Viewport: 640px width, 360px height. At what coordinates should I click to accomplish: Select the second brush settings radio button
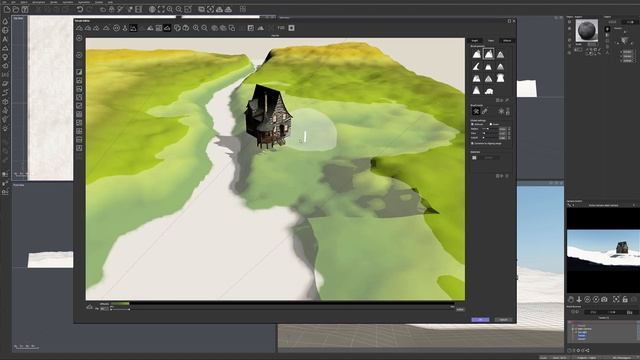pyautogui.click(x=491, y=124)
